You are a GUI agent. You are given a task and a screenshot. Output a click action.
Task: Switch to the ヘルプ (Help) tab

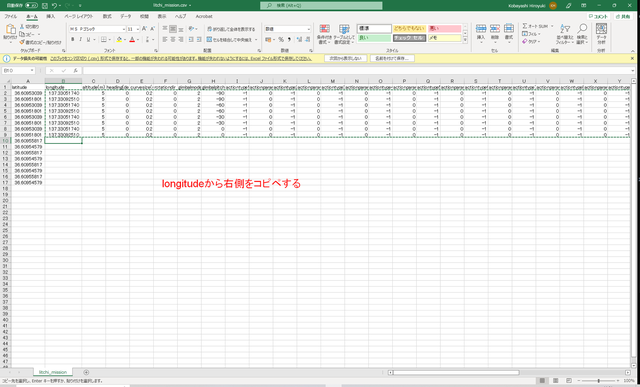click(180, 16)
